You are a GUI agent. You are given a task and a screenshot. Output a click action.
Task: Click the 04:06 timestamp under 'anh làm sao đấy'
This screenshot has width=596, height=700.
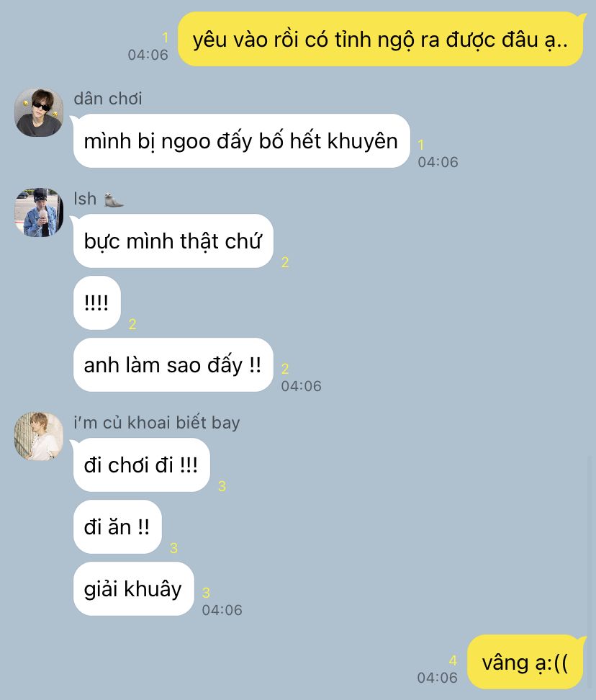coord(301,386)
